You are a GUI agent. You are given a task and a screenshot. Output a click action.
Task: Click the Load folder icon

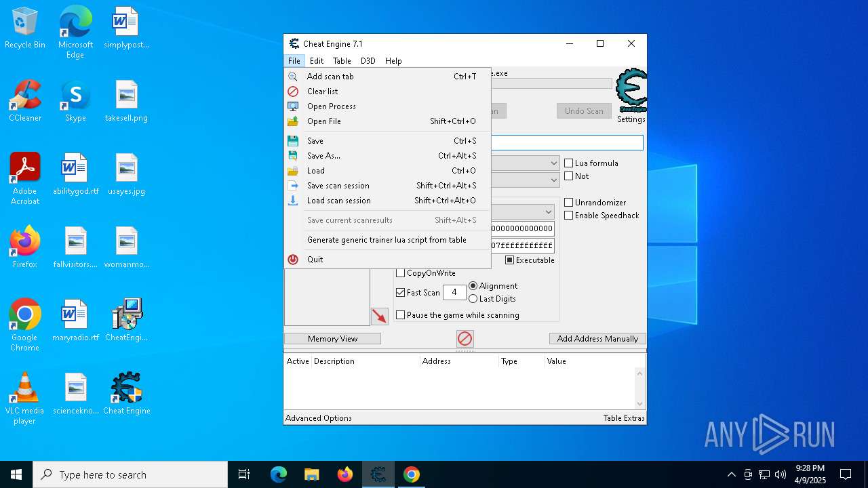click(293, 171)
